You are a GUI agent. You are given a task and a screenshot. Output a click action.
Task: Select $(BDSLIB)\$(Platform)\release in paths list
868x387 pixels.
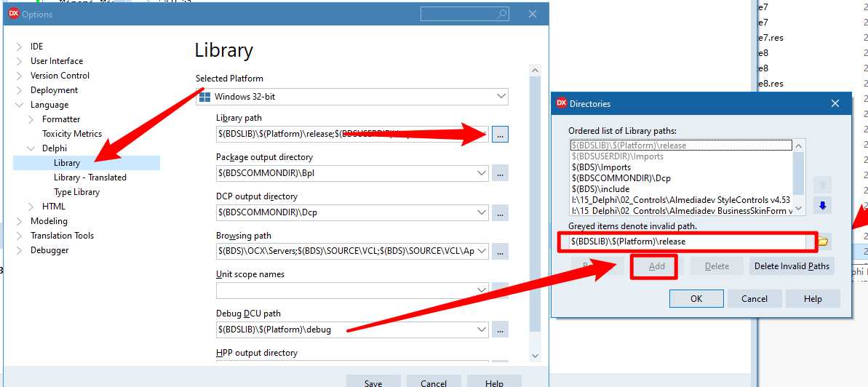682,145
